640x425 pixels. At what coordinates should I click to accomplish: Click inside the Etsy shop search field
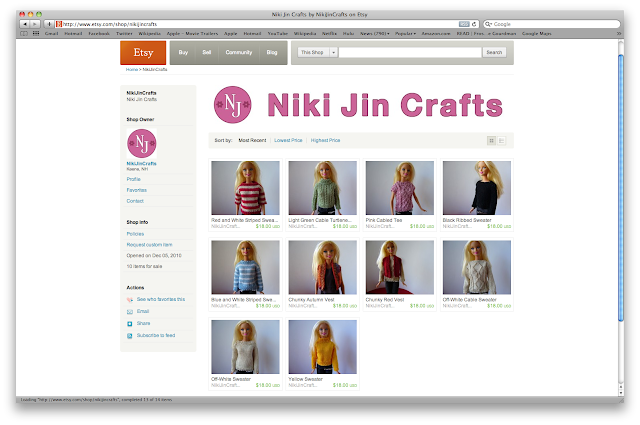[x=410, y=52]
